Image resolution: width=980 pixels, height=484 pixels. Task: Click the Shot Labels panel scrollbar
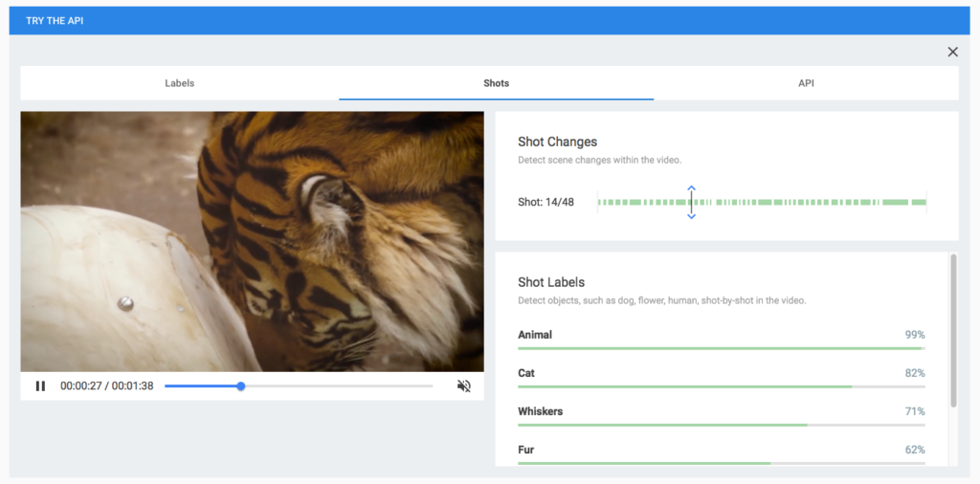coord(952,330)
